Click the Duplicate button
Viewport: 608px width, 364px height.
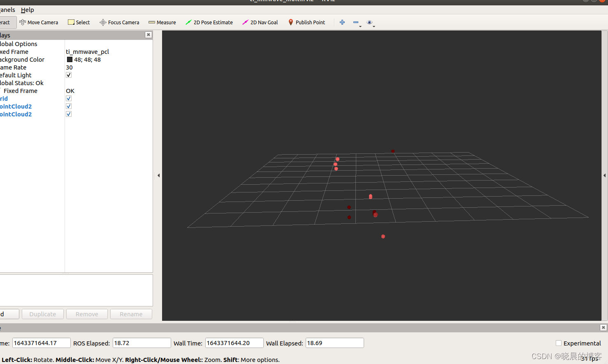click(43, 314)
